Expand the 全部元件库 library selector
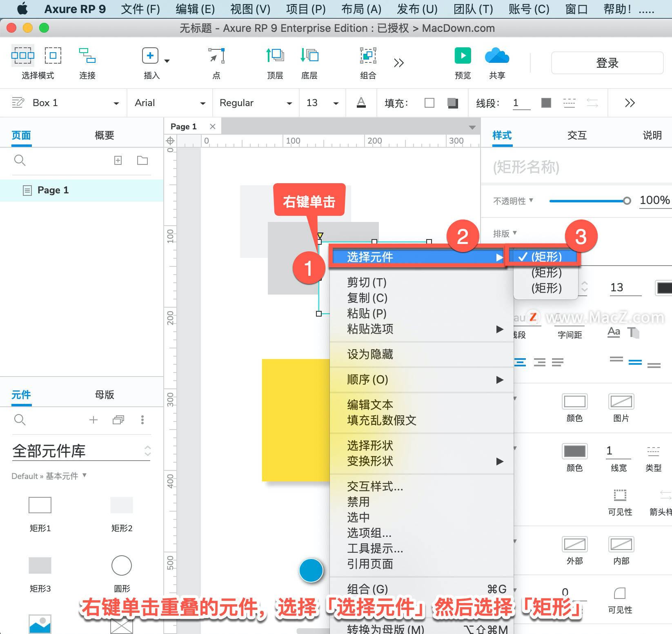This screenshot has height=634, width=672. [82, 451]
